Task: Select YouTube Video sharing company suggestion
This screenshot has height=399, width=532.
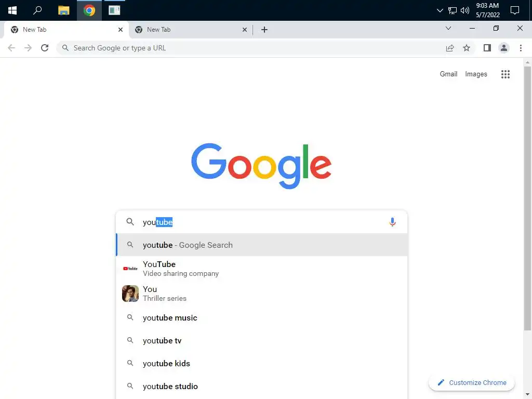Action: pos(262,269)
